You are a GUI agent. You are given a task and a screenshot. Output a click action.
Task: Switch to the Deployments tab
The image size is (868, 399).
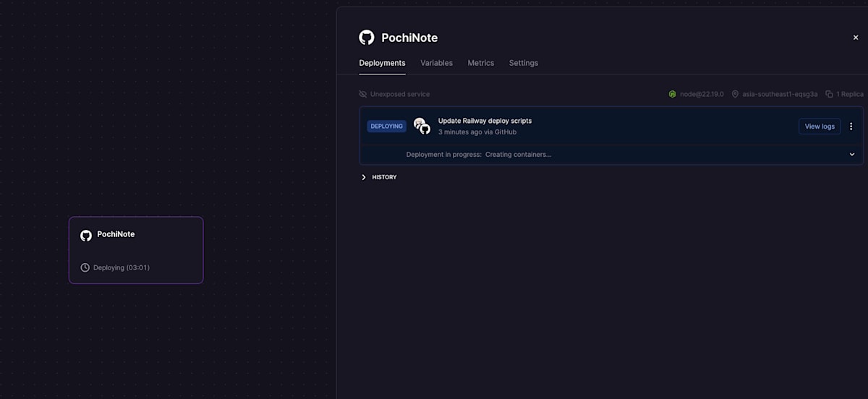click(x=382, y=63)
